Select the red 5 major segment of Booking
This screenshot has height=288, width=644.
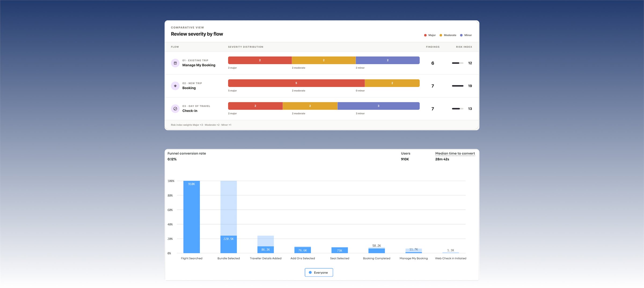296,83
